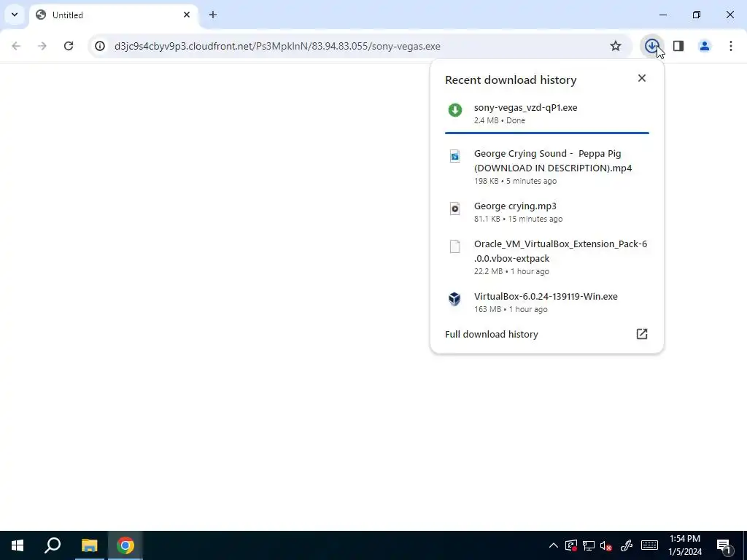Click 'Recent download history' heading

(511, 80)
